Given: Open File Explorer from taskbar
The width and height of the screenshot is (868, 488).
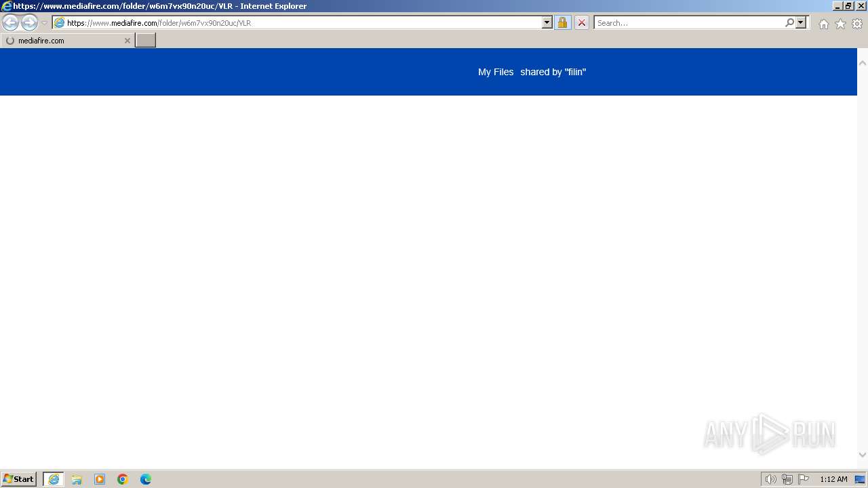Looking at the screenshot, I should point(77,479).
